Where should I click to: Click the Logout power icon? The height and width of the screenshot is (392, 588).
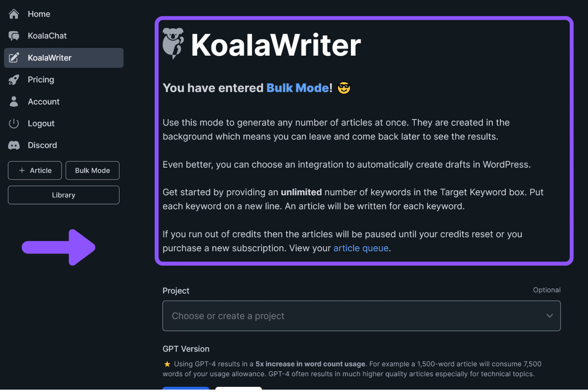point(14,123)
